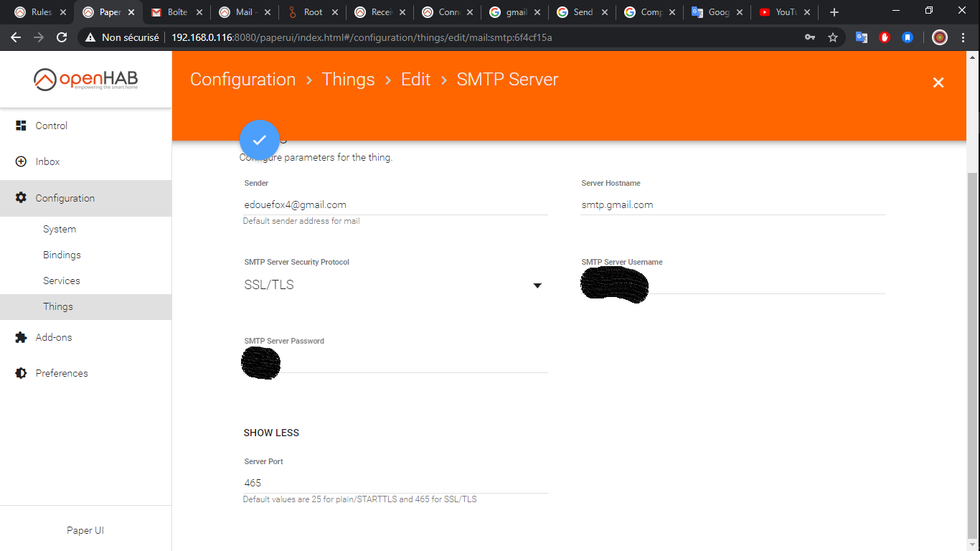Image resolution: width=980 pixels, height=551 pixels.
Task: Go forward with the browser forward arrow
Action: 39,37
